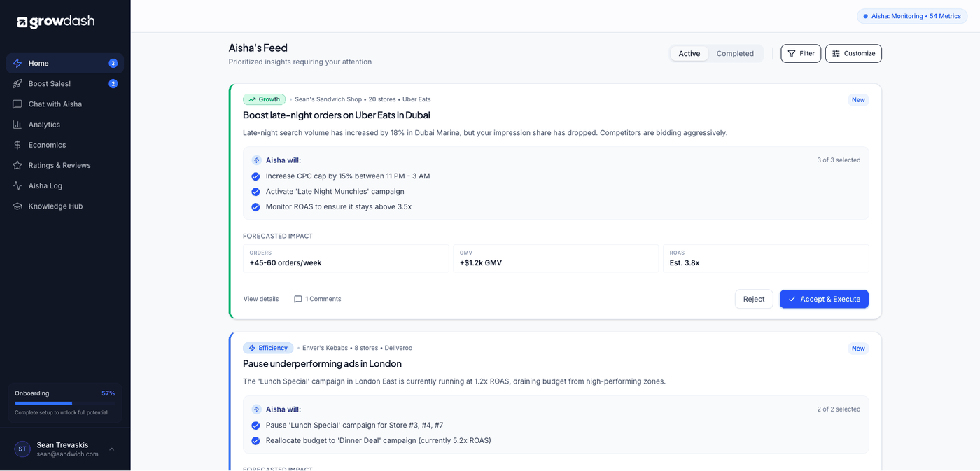The height and width of the screenshot is (471, 980).
Task: Open Chat with Aisha
Action: tap(65, 104)
